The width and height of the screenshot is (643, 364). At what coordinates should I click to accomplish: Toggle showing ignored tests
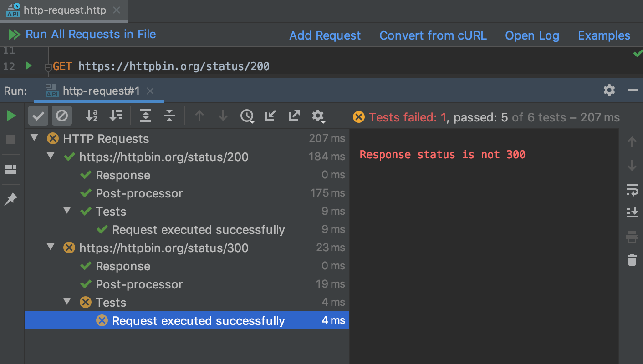pos(61,116)
